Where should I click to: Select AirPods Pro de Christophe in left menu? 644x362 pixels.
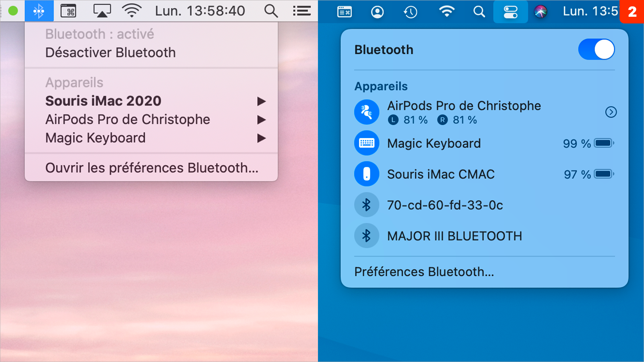coord(128,119)
